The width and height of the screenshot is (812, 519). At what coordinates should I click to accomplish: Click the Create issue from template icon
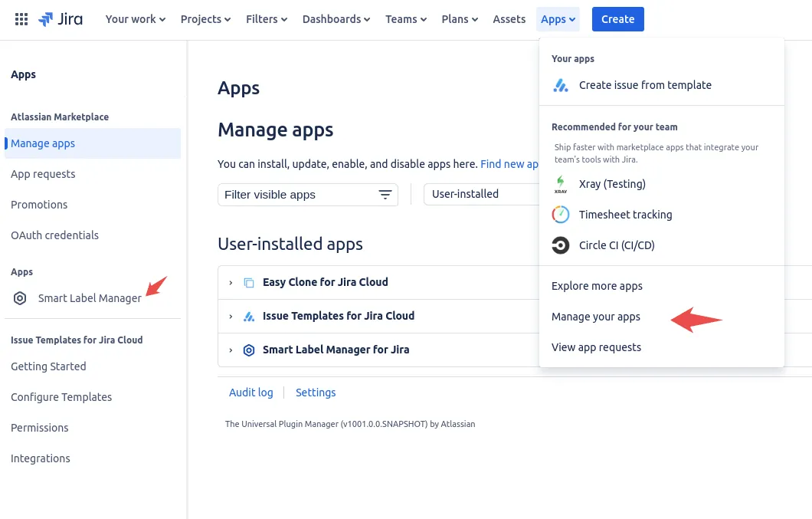click(x=560, y=85)
